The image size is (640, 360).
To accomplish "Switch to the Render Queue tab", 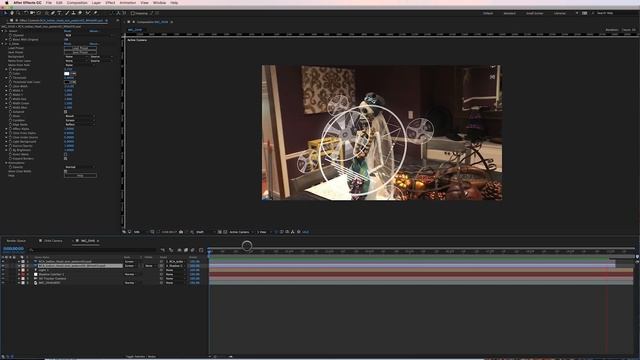I will click(16, 241).
